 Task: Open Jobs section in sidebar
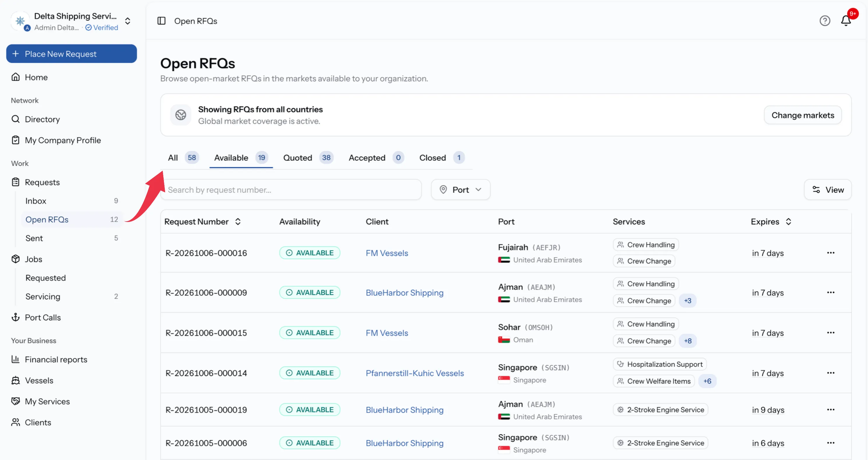(x=27, y=259)
